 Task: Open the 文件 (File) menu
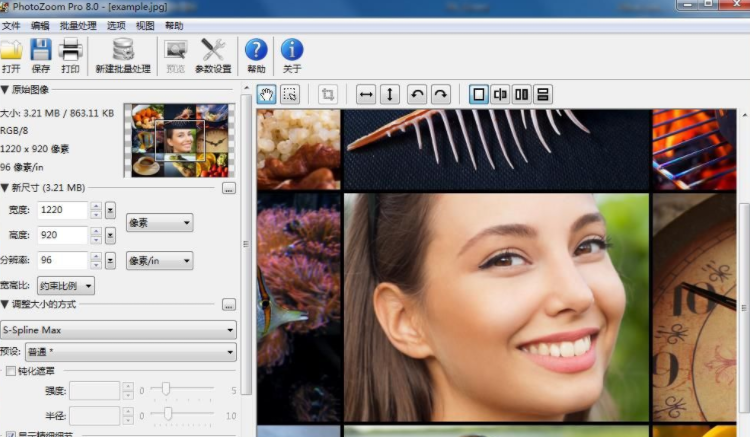pos(11,26)
